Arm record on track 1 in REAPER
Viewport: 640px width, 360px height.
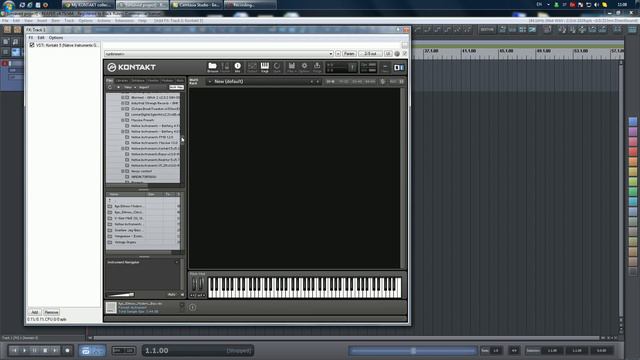5,63
